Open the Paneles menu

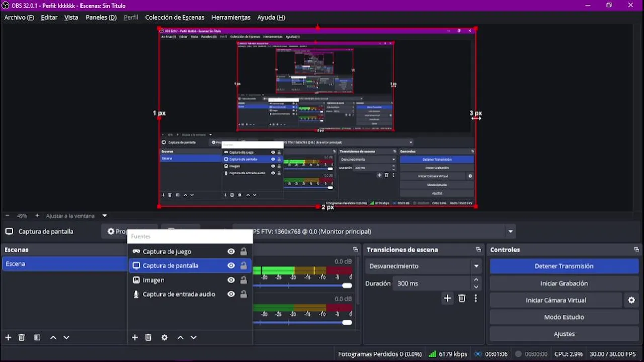pyautogui.click(x=101, y=17)
